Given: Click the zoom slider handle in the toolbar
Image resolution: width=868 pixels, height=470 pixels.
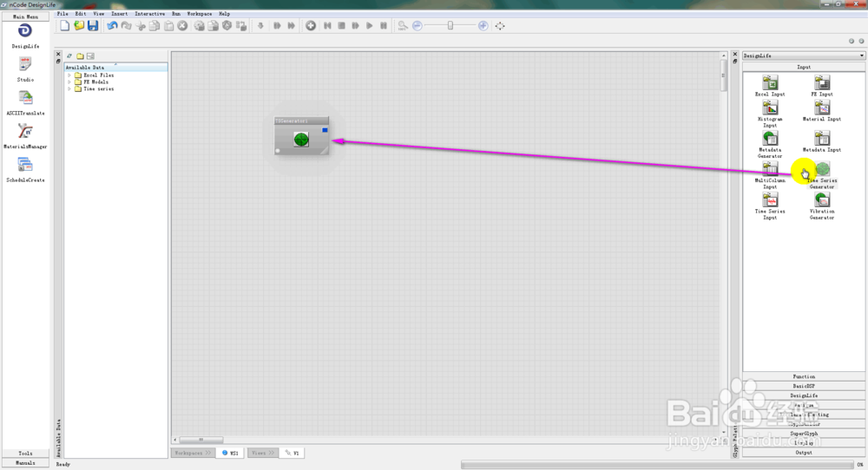Looking at the screenshot, I should 450,25.
